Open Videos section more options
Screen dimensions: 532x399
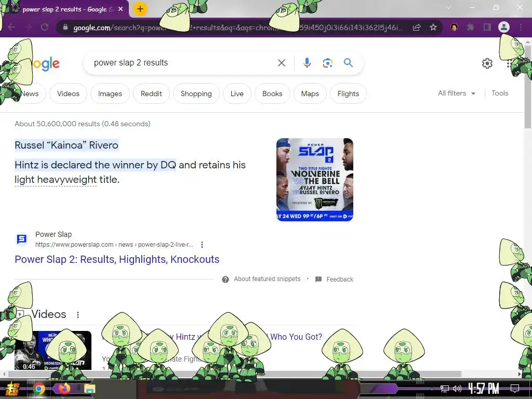pyautogui.click(x=78, y=315)
